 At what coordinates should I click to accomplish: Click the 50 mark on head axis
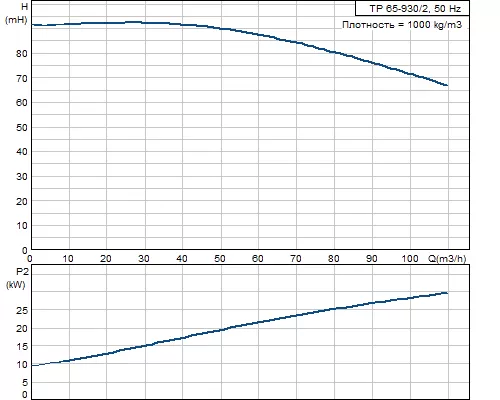click(22, 127)
